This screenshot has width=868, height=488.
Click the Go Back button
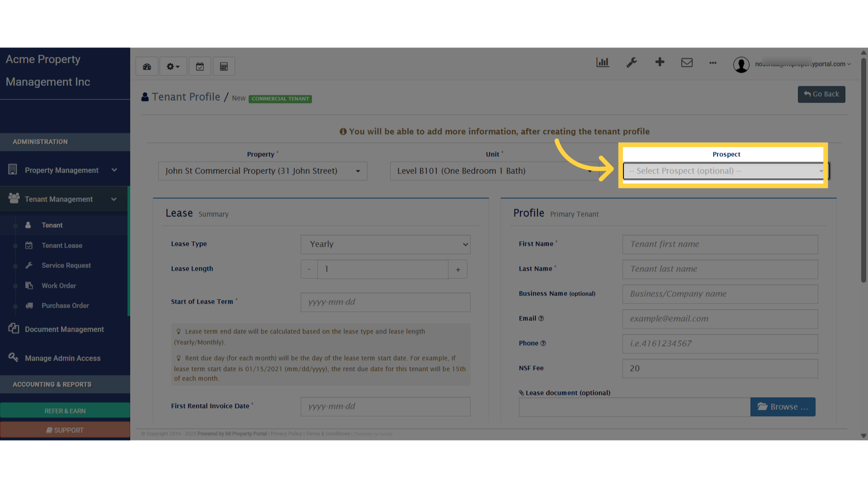pos(821,94)
